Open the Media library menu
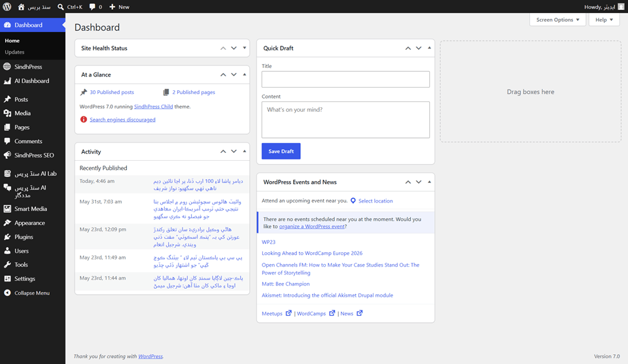Viewport: 628px width, 364px height. tap(33, 113)
